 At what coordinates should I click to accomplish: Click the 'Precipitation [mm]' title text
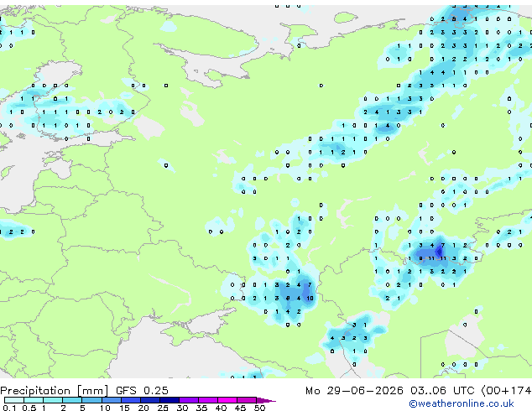55,391
